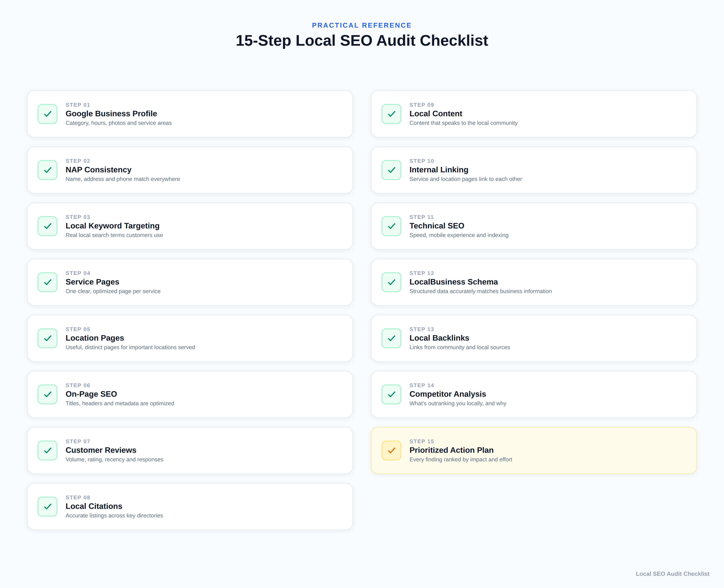The height and width of the screenshot is (588, 724).
Task: Select the Local Content title
Action: pyautogui.click(x=436, y=114)
